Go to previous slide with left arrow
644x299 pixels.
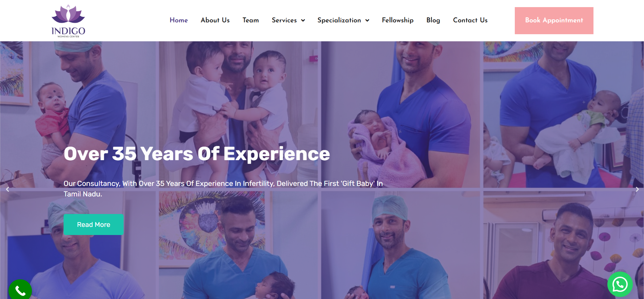tap(7, 189)
